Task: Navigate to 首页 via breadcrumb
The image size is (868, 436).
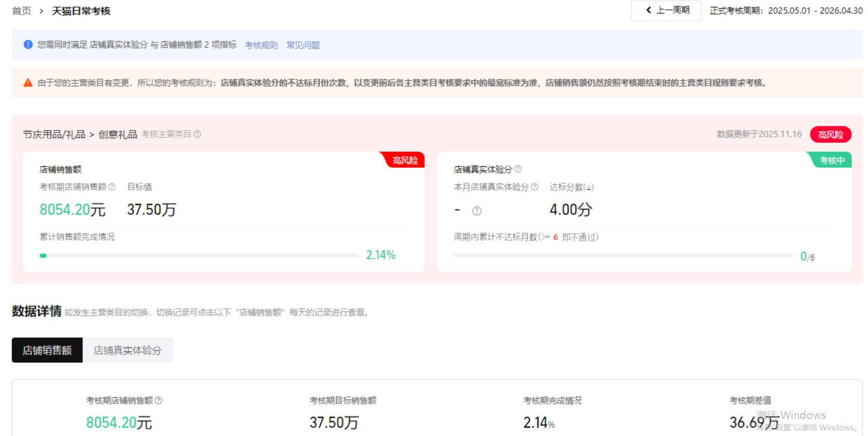Action: click(22, 11)
